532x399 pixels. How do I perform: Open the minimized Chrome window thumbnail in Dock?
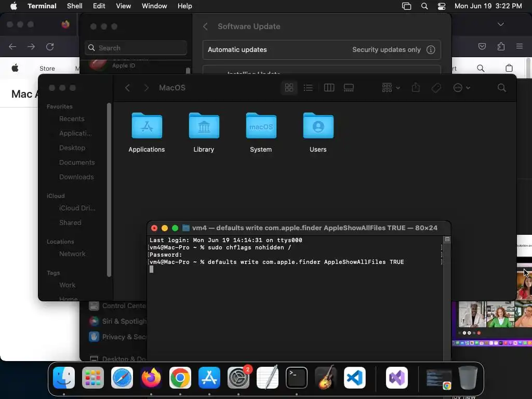point(438,378)
